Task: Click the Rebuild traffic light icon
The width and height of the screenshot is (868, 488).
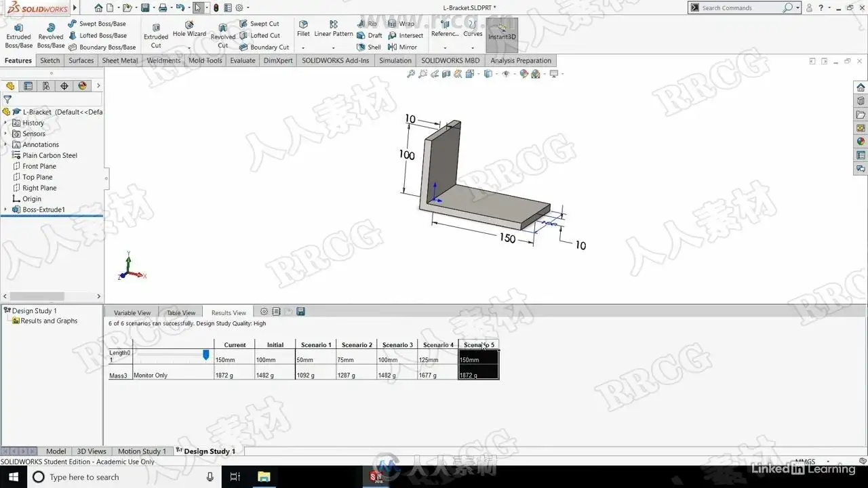Action: pos(216,8)
